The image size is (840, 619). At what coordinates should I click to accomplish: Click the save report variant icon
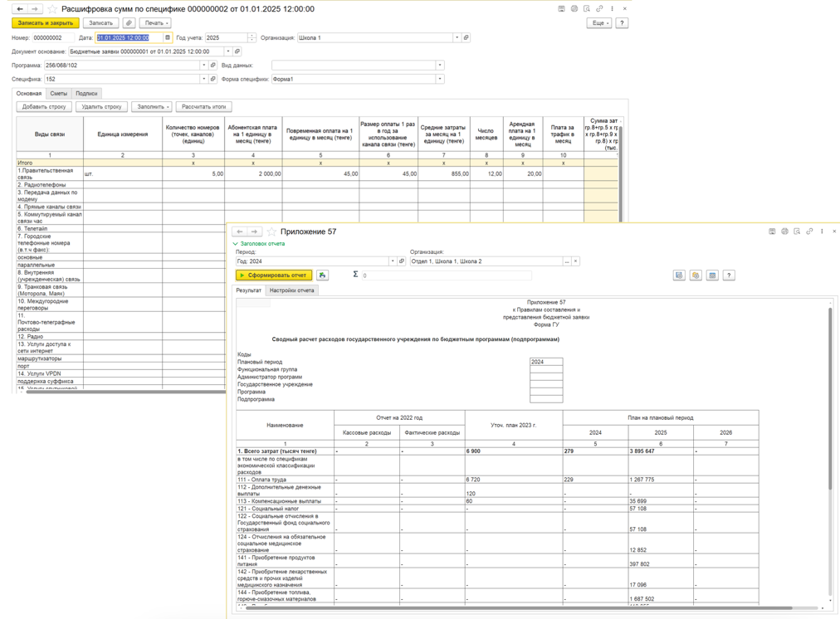(679, 275)
